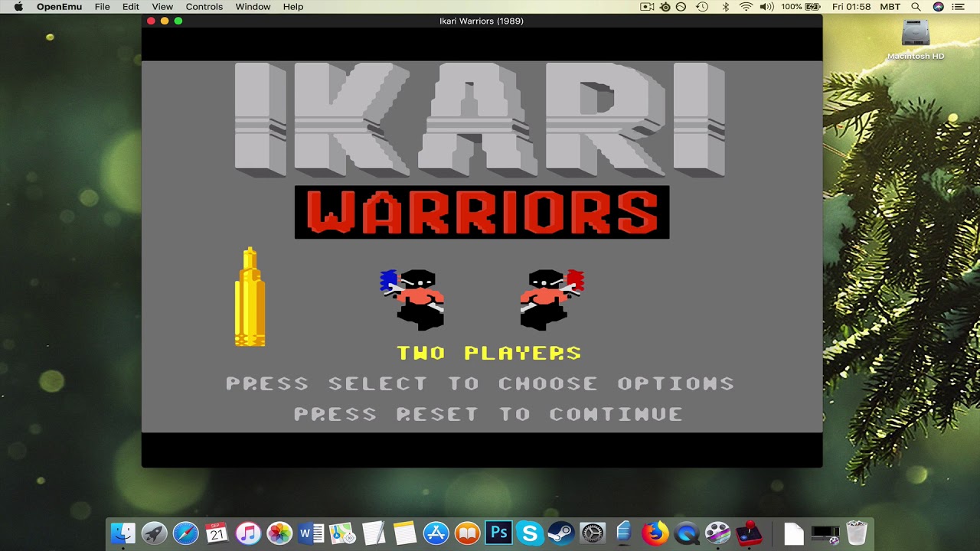Open the OpenEmu application menu

[60, 7]
